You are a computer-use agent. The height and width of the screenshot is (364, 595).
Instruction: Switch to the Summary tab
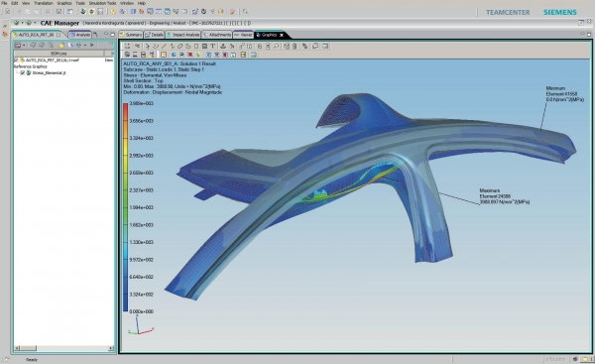click(x=131, y=35)
